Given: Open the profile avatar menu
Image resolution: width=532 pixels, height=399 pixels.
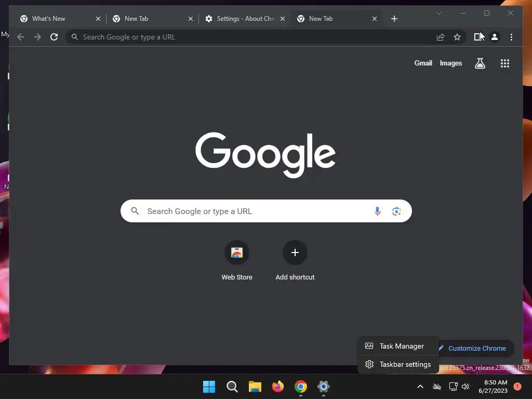Looking at the screenshot, I should 495,37.
